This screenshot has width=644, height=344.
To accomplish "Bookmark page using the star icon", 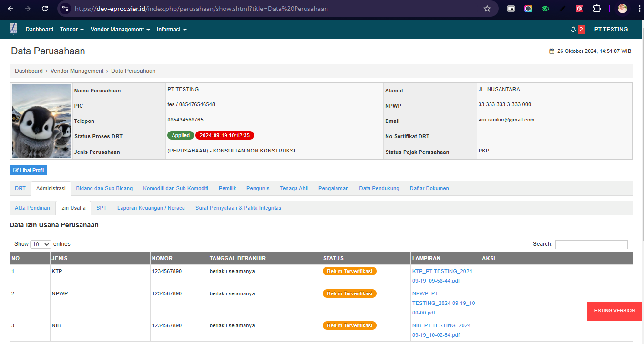I will (x=487, y=9).
